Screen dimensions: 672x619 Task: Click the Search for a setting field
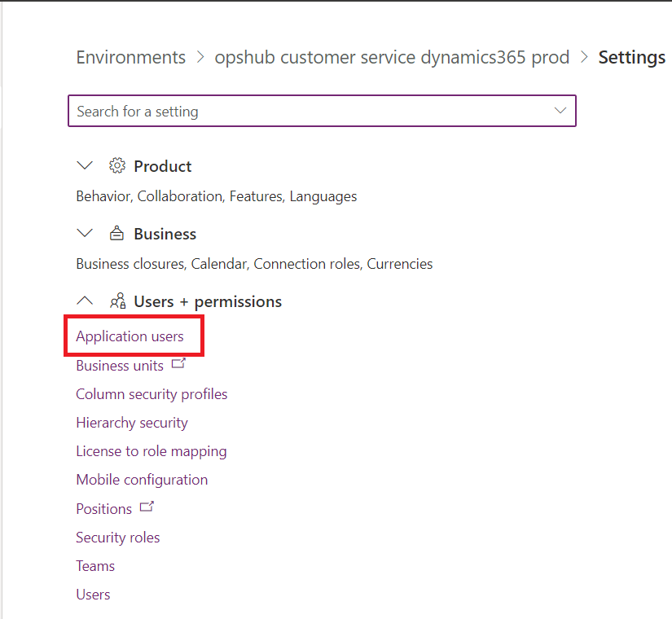[x=310, y=111]
